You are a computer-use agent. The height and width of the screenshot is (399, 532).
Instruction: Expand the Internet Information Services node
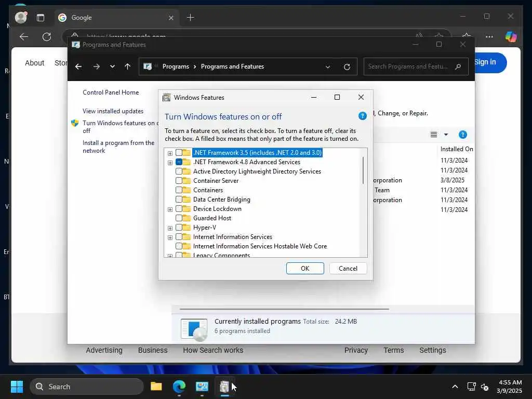tap(170, 237)
